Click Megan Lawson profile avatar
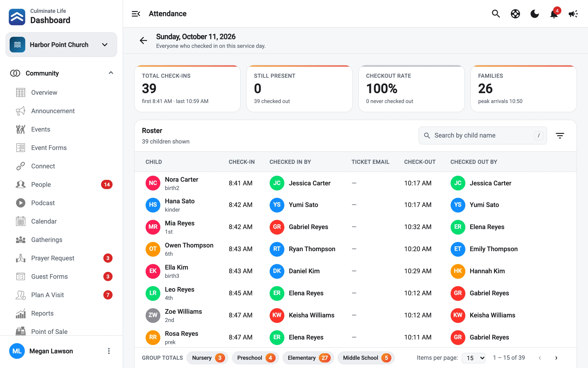Screen dimensions: 588x368 [x=17, y=351]
